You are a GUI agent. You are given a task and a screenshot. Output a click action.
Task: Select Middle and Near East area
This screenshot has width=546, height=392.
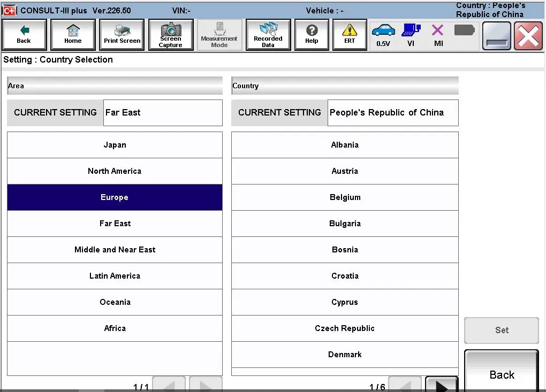click(x=115, y=250)
